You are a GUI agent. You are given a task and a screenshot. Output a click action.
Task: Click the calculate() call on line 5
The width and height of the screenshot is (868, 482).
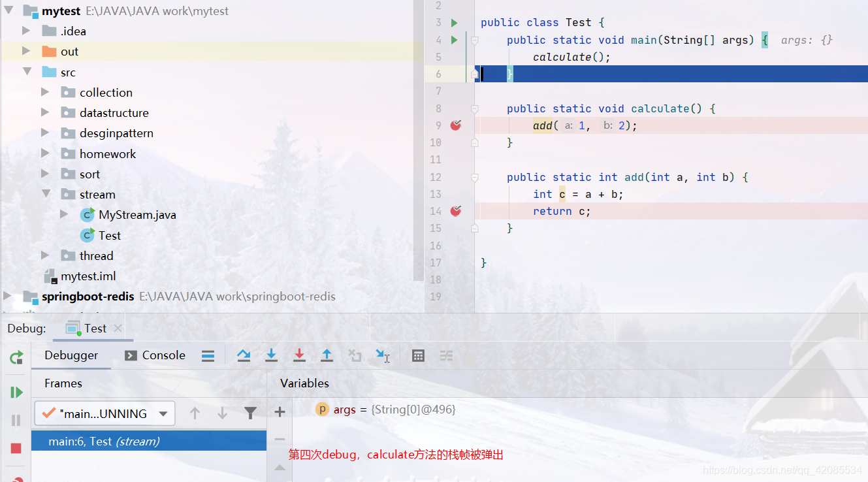tap(571, 57)
